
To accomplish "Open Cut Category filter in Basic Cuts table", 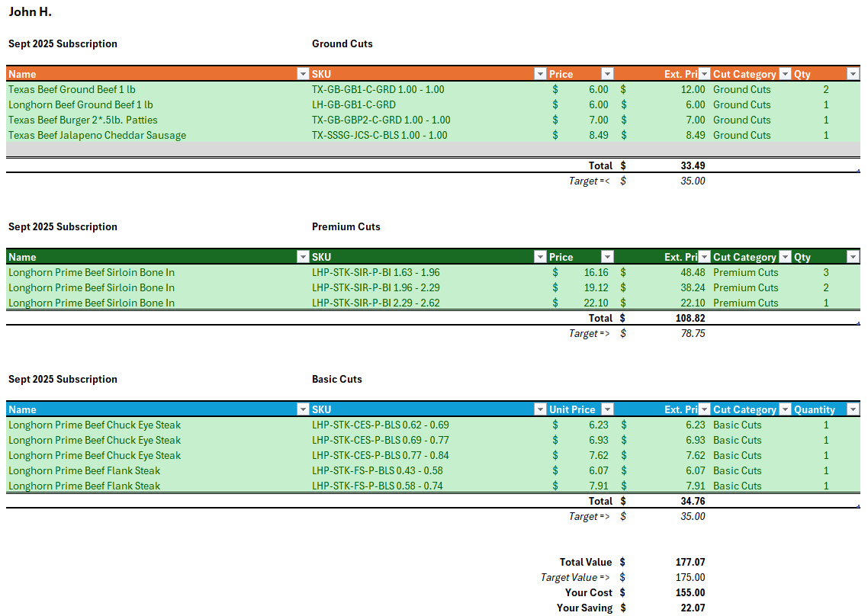I will pos(783,409).
